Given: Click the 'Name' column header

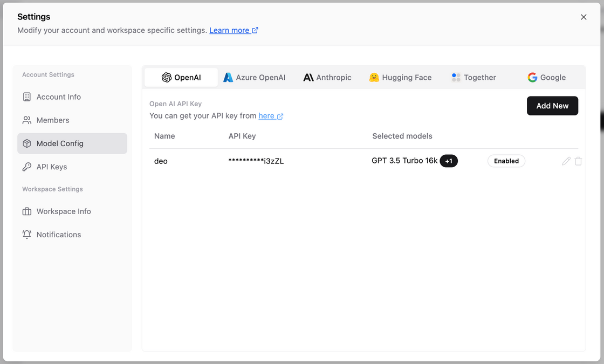Looking at the screenshot, I should tap(164, 136).
